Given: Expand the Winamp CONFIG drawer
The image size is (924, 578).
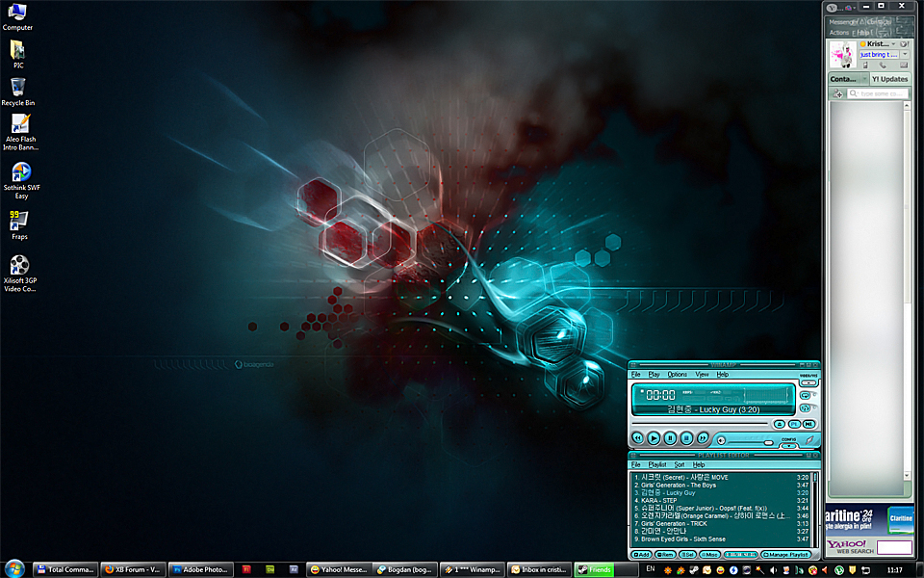Looking at the screenshot, I should point(788,446).
